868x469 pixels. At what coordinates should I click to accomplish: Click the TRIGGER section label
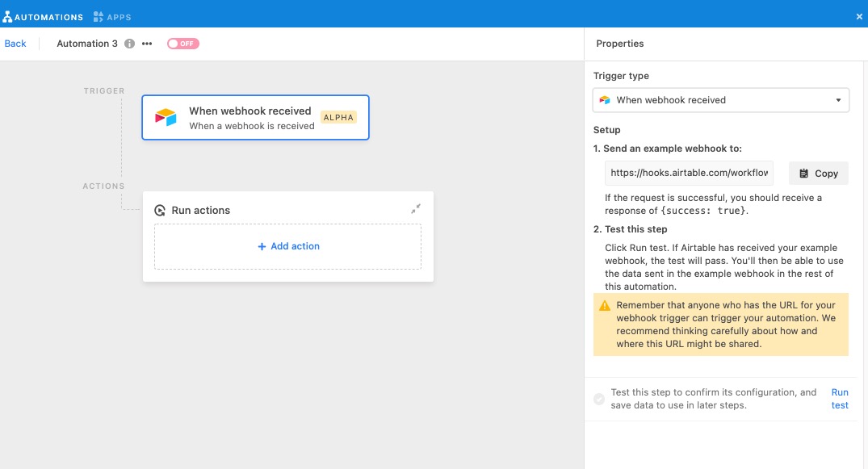click(104, 90)
